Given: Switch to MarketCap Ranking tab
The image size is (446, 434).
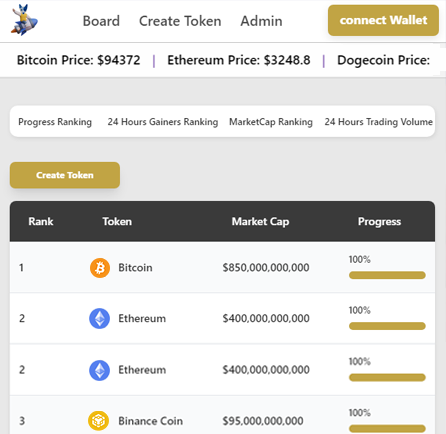Looking at the screenshot, I should (271, 122).
